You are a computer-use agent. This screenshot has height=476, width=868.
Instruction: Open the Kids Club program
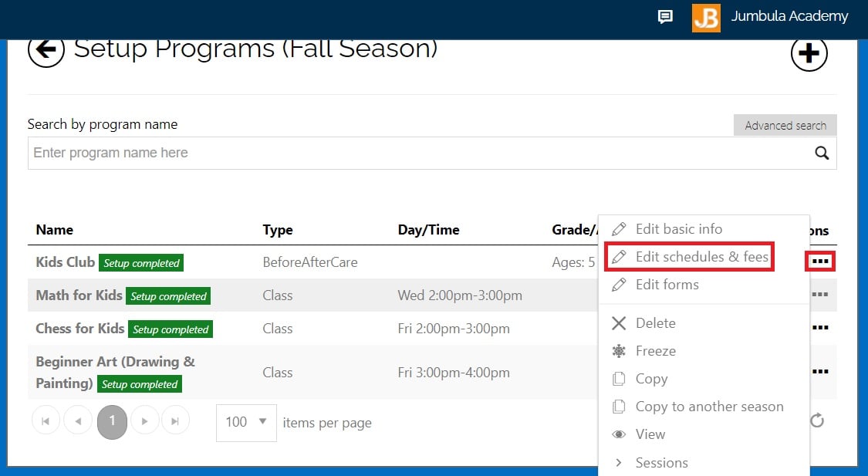[x=66, y=262]
